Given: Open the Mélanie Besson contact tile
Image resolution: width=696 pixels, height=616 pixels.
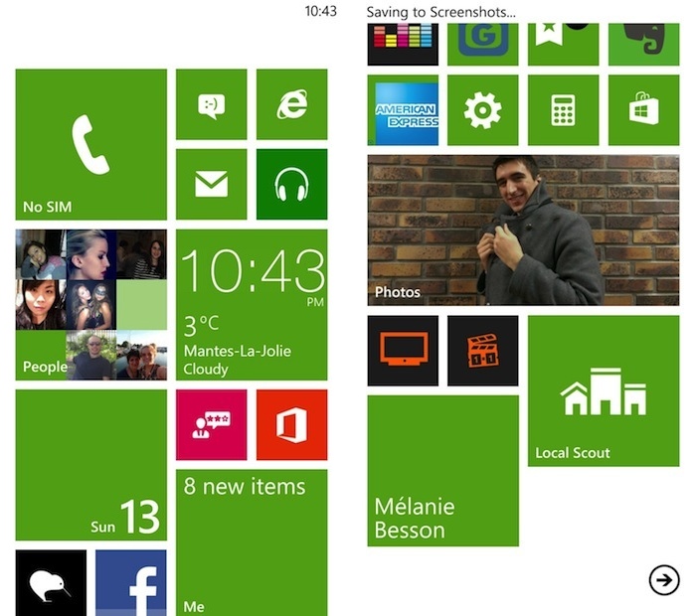Looking at the screenshot, I should (443, 471).
